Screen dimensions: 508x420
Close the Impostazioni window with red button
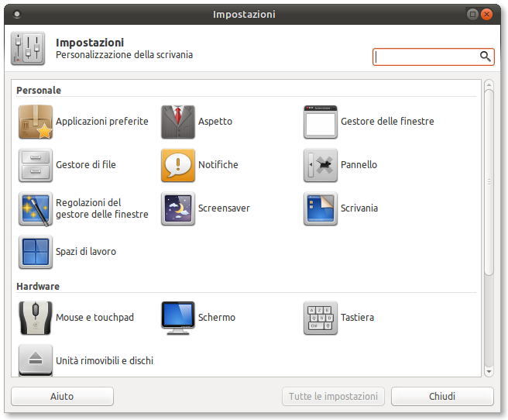coord(486,14)
